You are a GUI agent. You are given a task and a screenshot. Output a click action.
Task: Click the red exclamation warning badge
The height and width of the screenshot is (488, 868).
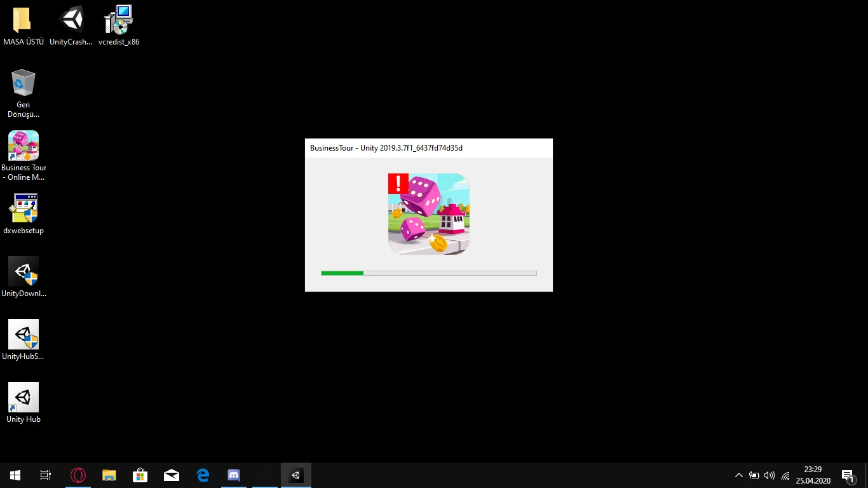[398, 184]
